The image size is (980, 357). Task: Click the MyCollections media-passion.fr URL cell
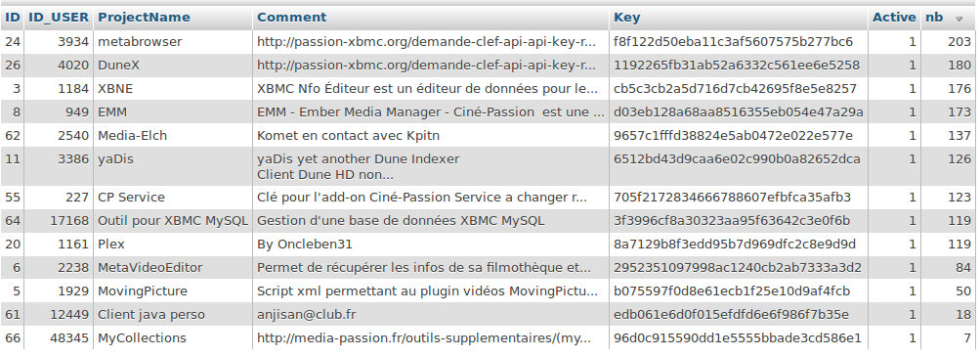click(431, 338)
